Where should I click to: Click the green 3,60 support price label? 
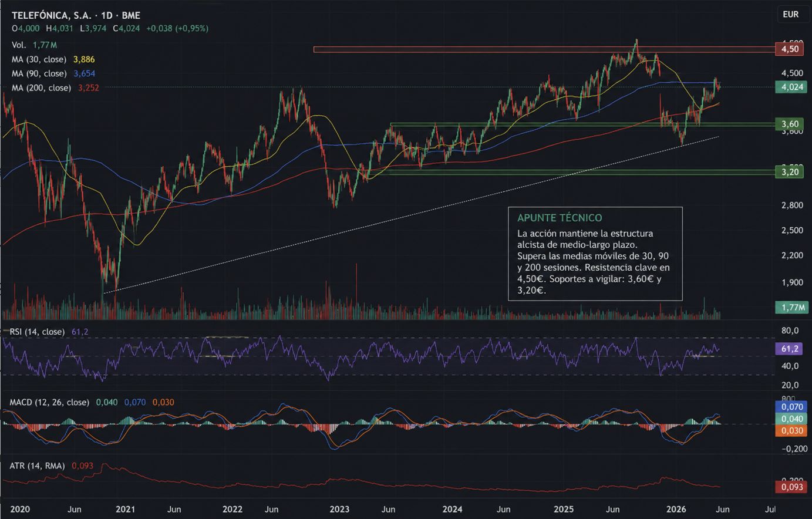click(791, 124)
